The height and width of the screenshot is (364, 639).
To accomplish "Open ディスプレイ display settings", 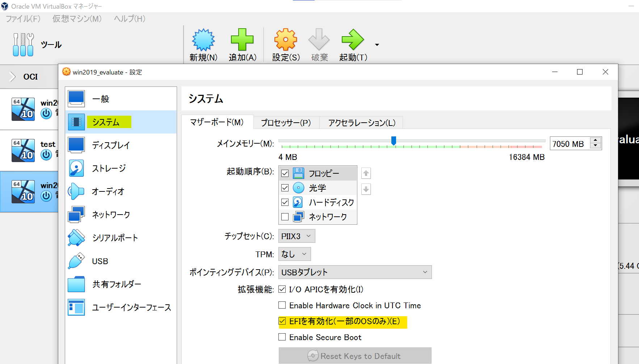I will pyautogui.click(x=121, y=145).
